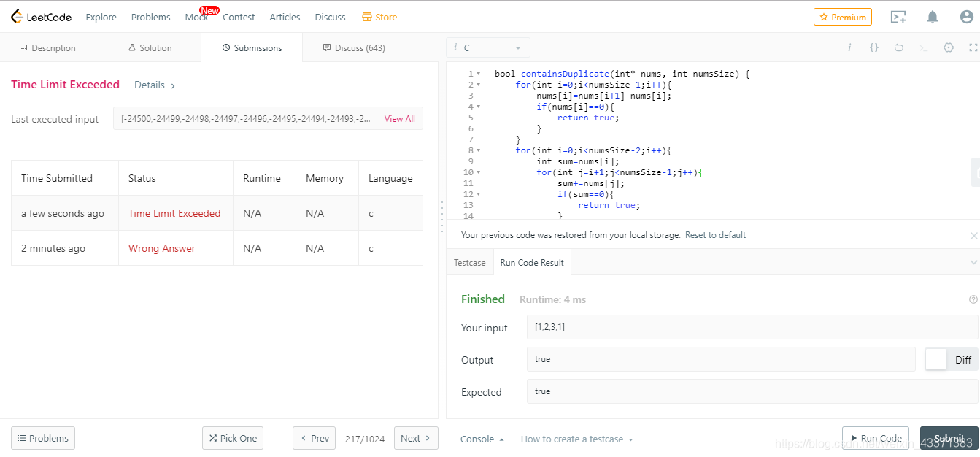Submit the solution
This screenshot has width=980, height=457.
[x=949, y=438]
